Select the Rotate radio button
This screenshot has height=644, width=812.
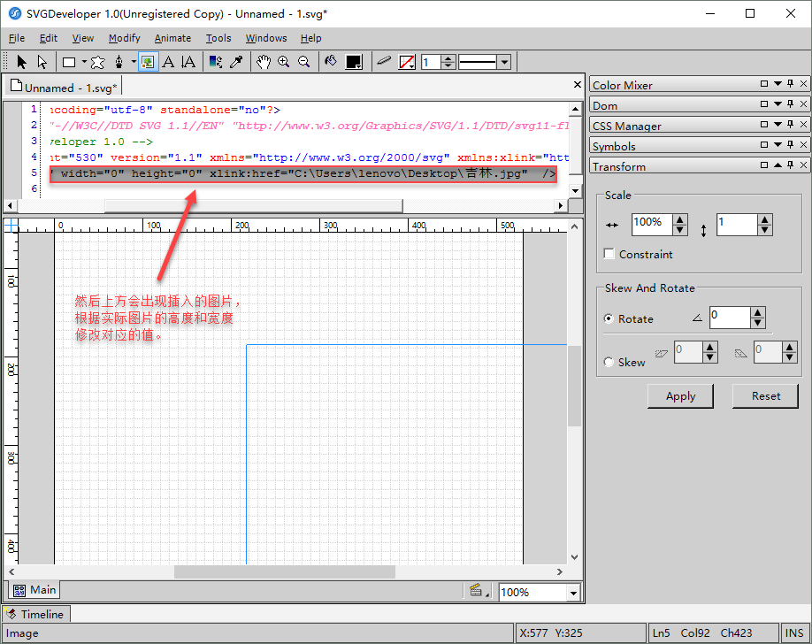click(609, 318)
